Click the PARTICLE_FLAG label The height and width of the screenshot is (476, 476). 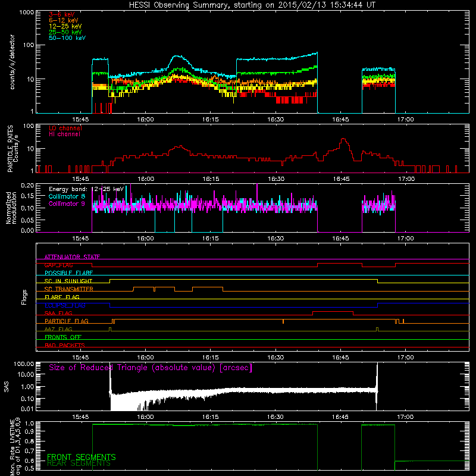[x=67, y=321]
